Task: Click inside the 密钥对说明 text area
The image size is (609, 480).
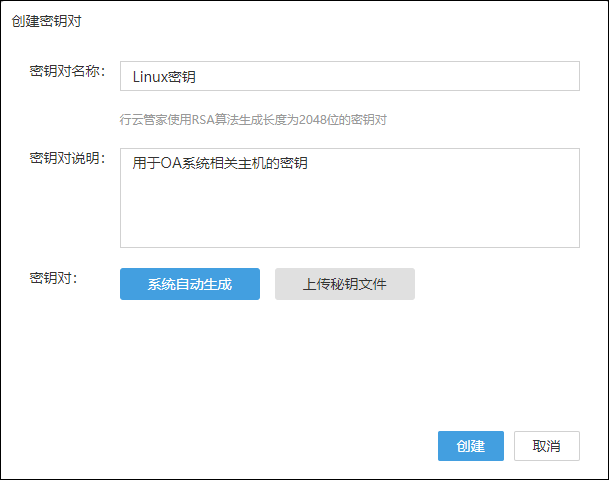Action: coord(350,198)
